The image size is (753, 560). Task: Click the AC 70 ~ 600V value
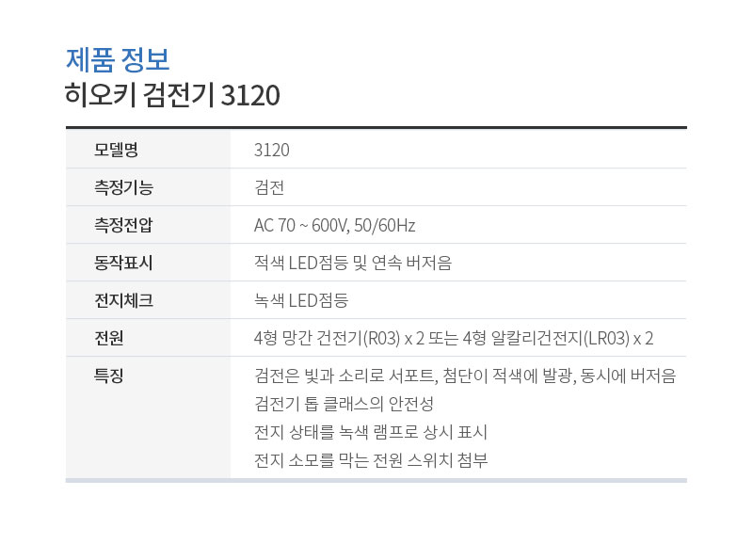click(335, 225)
